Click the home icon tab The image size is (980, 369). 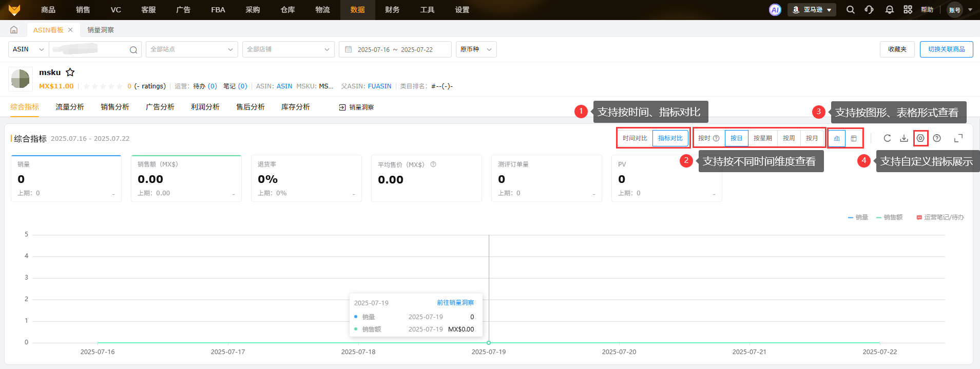coord(14,30)
